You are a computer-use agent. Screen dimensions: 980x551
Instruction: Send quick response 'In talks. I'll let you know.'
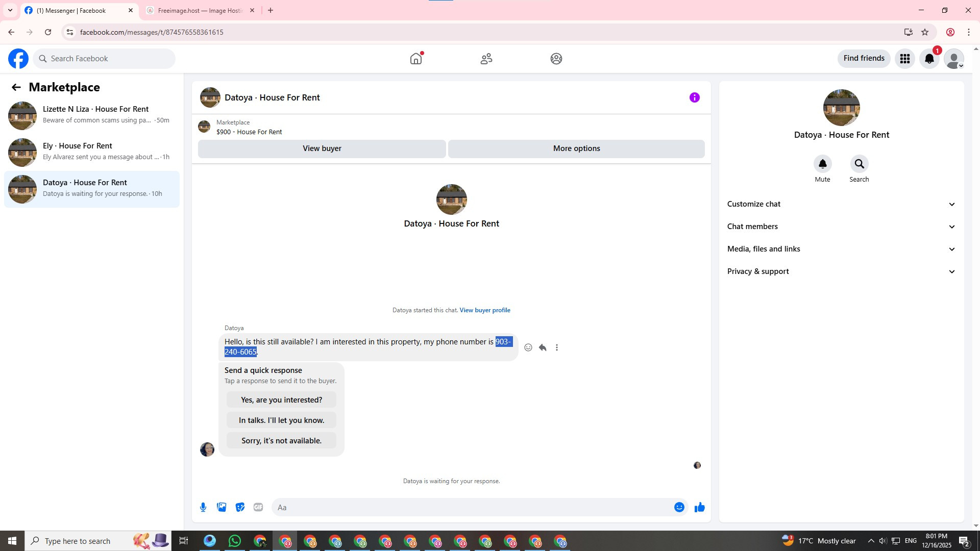[x=281, y=420]
